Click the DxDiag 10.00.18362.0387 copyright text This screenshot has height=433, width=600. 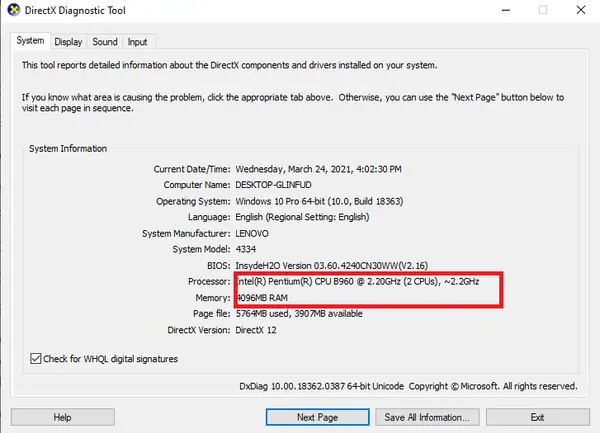(x=408, y=386)
